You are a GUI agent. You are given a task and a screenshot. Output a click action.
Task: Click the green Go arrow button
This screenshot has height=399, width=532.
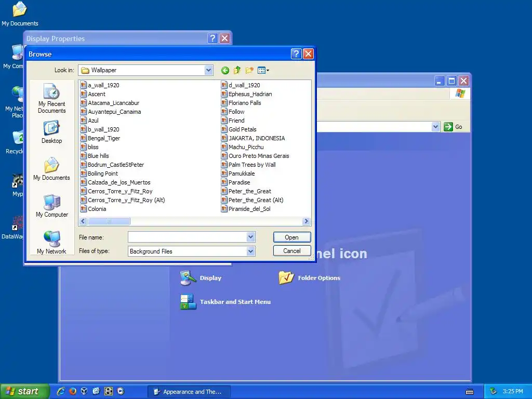[x=448, y=127]
